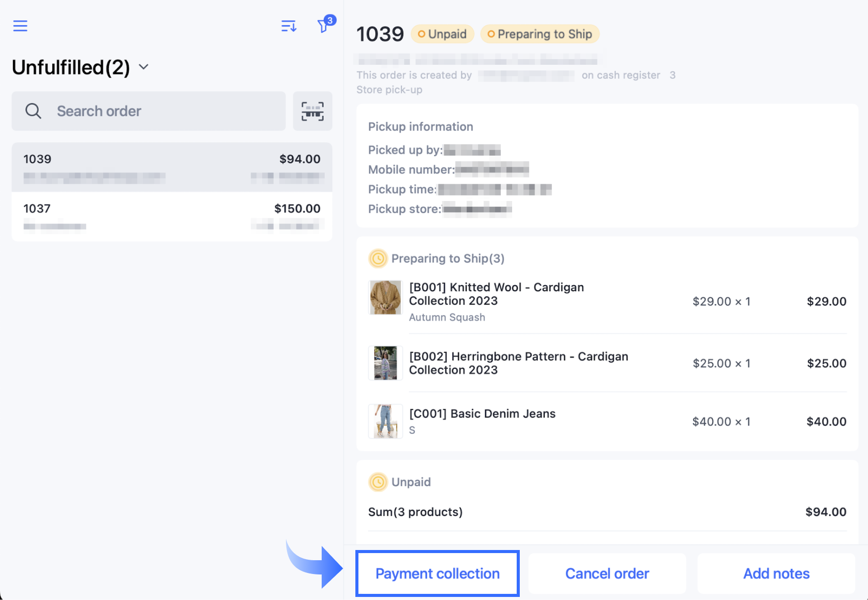Click the $94.00 amount on order 1039 row
868x600 pixels.
pos(300,159)
